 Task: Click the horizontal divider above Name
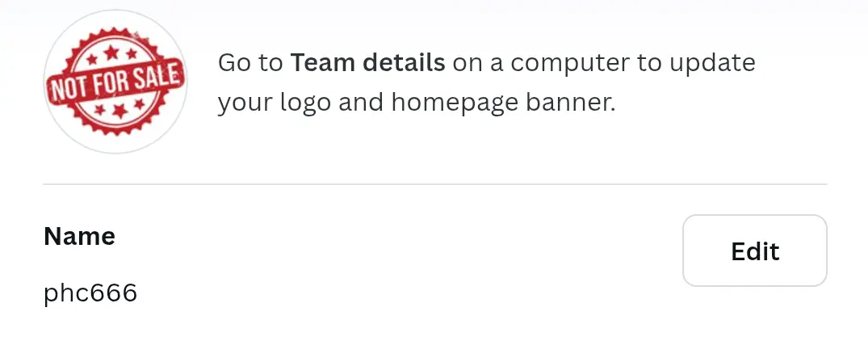click(x=434, y=184)
